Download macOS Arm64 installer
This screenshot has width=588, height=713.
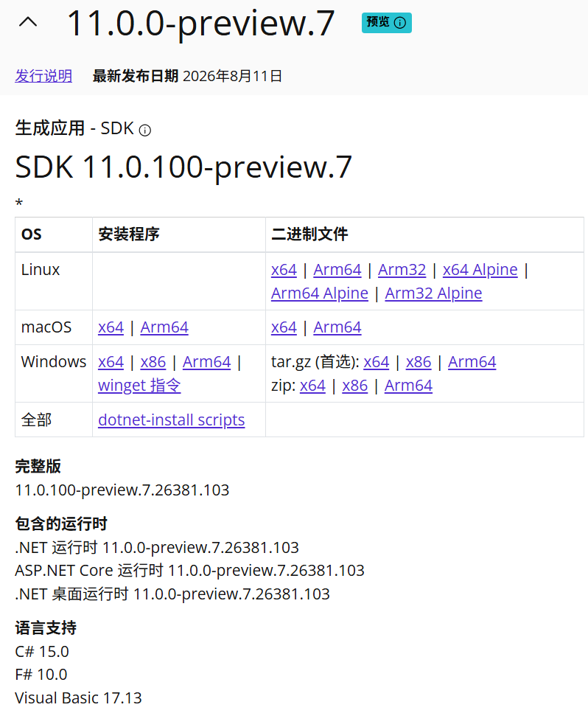(164, 327)
